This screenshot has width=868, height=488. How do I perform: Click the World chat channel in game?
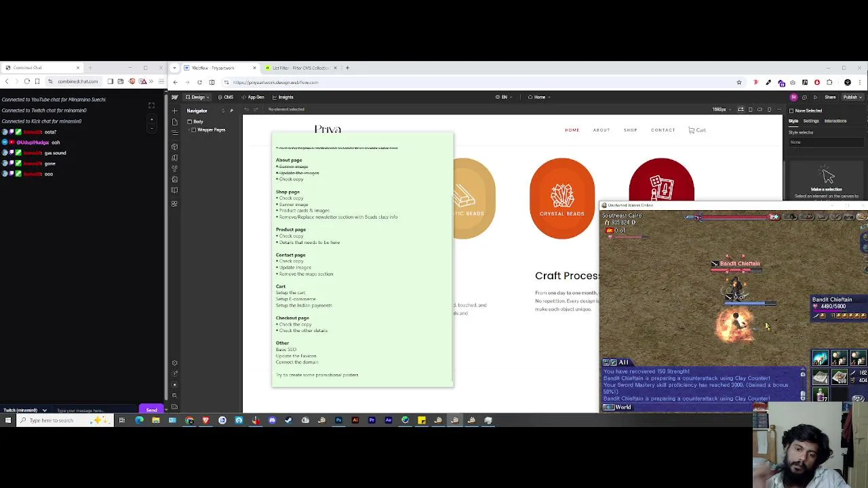point(618,407)
